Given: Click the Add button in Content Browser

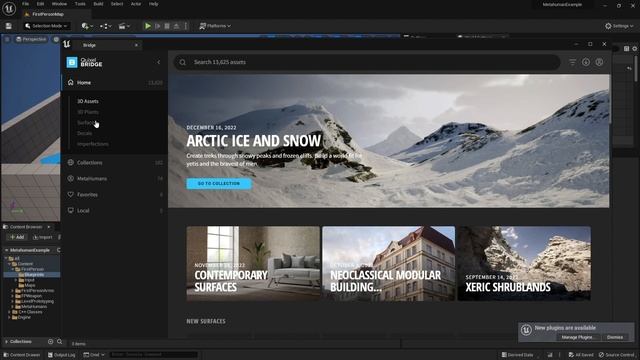Looking at the screenshot, I should (17, 237).
